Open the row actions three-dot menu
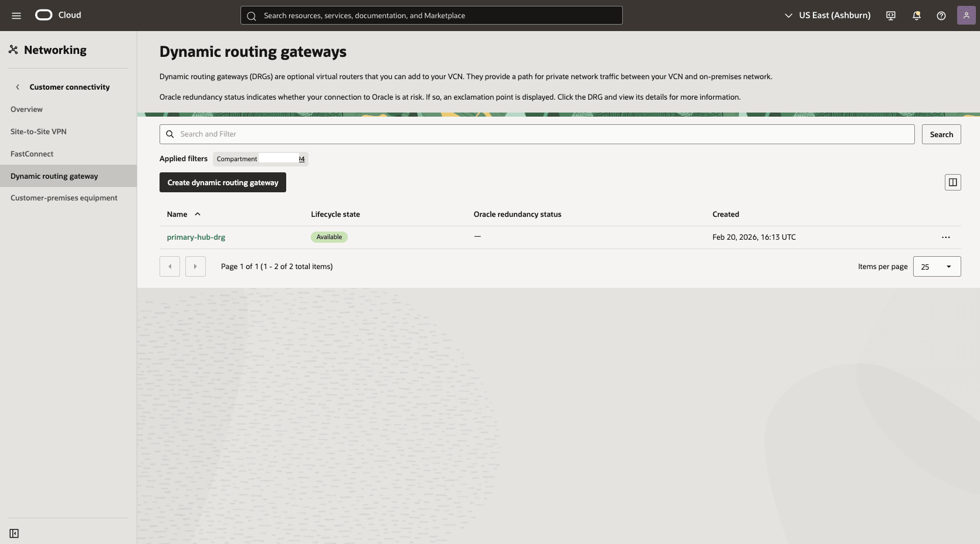Viewport: 980px width, 544px height. click(x=945, y=237)
